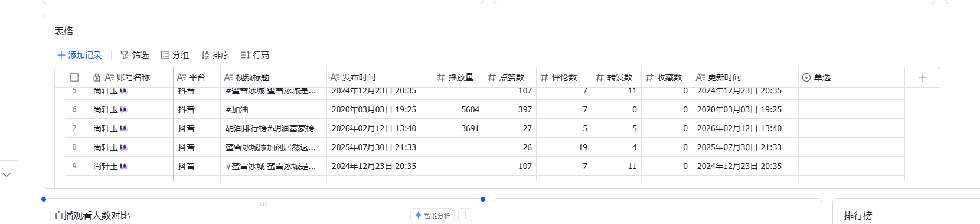Open the more options menu beside 智能分析
This screenshot has width=980, height=224.
pos(465,216)
